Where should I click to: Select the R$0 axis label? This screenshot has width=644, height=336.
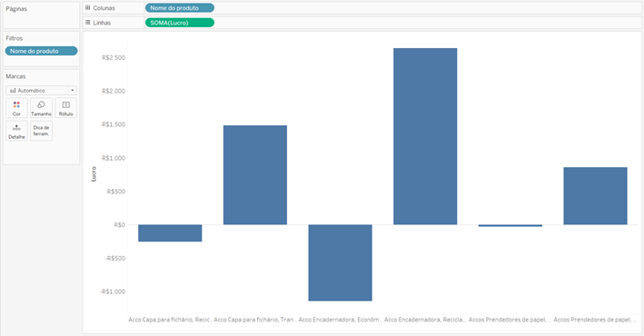[x=120, y=225]
